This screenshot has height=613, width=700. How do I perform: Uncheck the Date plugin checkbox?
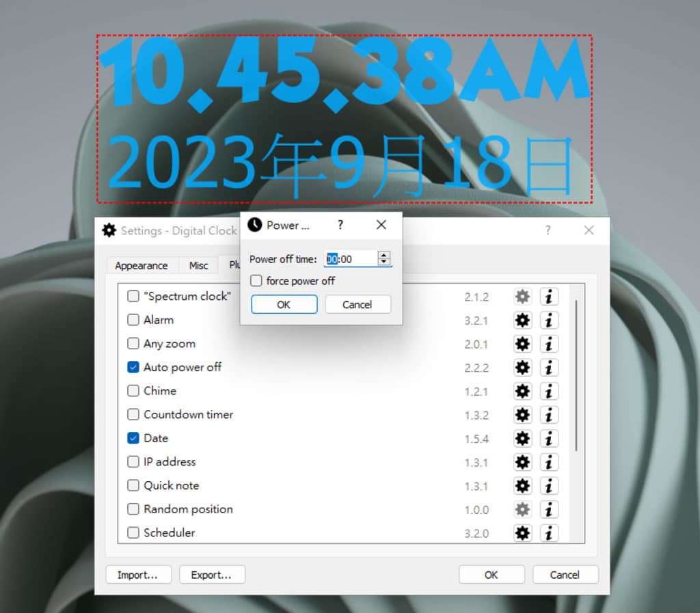pos(133,438)
